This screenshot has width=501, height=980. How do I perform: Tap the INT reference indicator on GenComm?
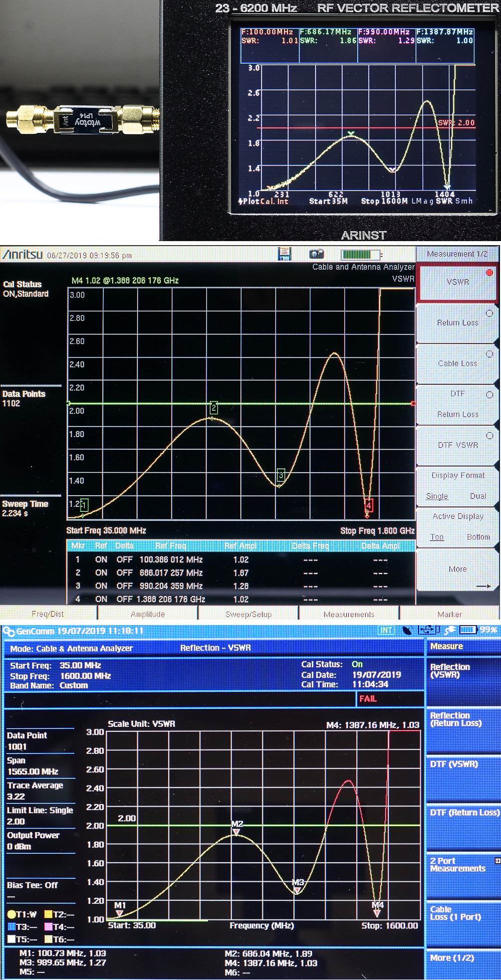(x=386, y=631)
